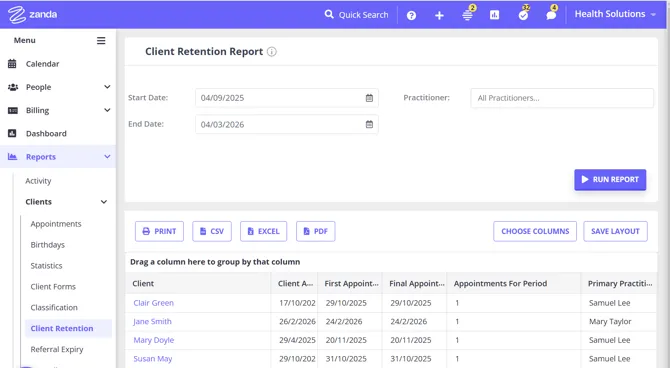This screenshot has height=368, width=670.
Task: Click the RUN REPORT button
Action: pos(610,180)
